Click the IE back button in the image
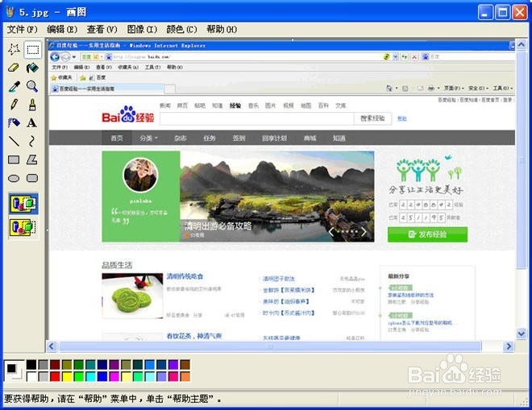 click(x=55, y=56)
